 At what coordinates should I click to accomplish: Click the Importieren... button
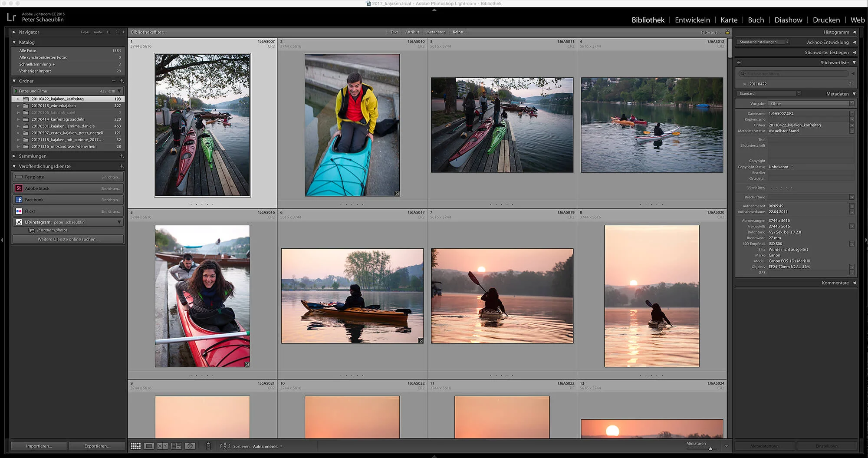click(x=39, y=446)
